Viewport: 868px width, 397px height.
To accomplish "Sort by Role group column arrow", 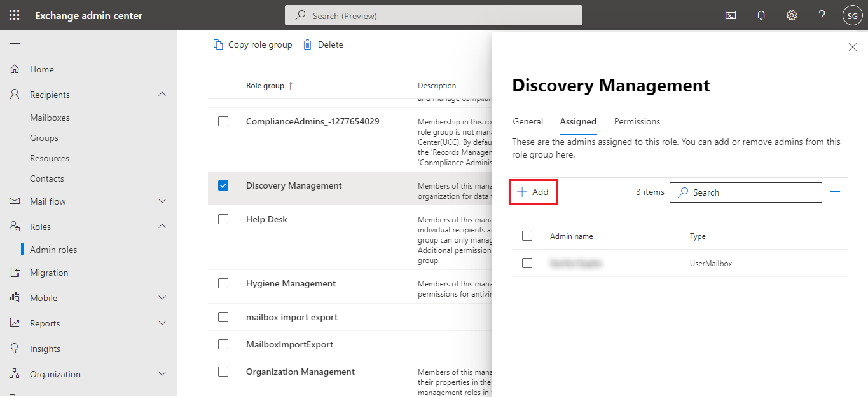I will (291, 86).
